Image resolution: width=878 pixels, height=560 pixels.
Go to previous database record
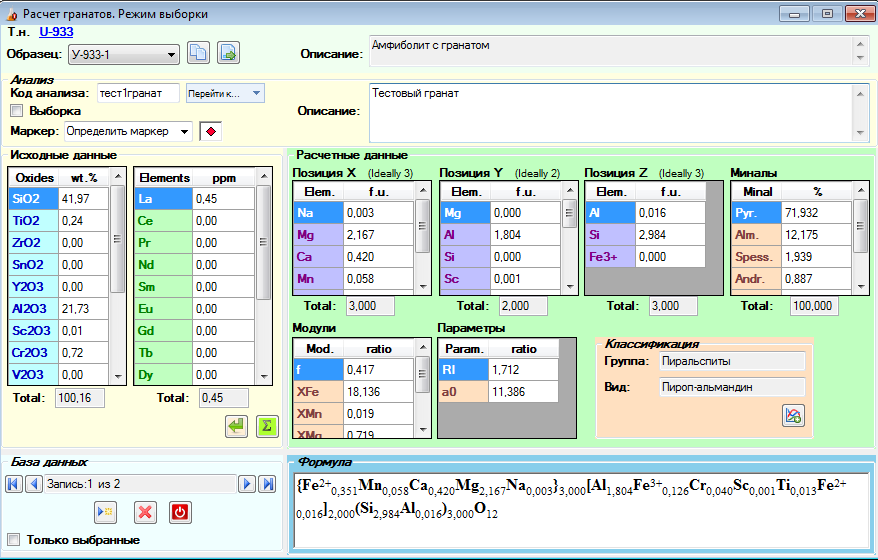point(34,484)
